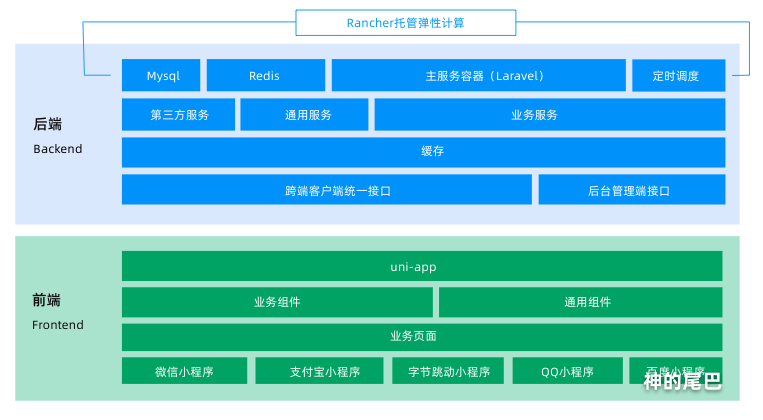Viewport: 763px width, 420px height.
Task: Click the 字节跳动小程序 block
Action: (x=448, y=371)
